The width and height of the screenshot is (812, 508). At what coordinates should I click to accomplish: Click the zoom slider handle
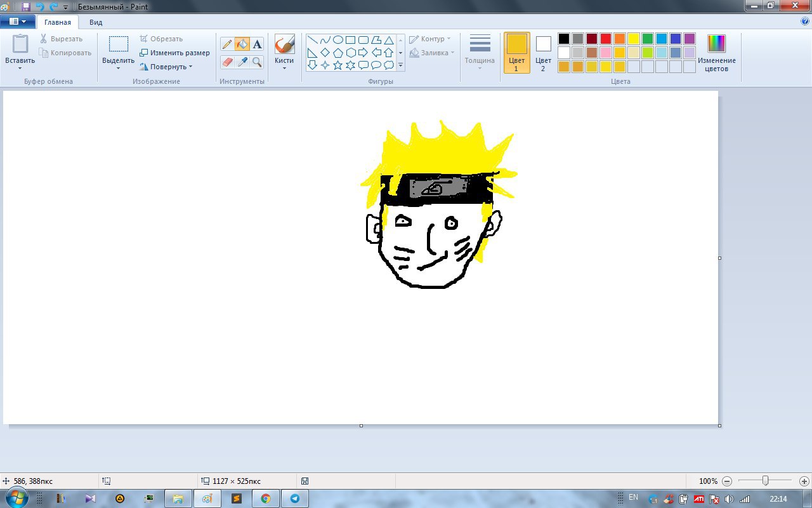click(766, 481)
